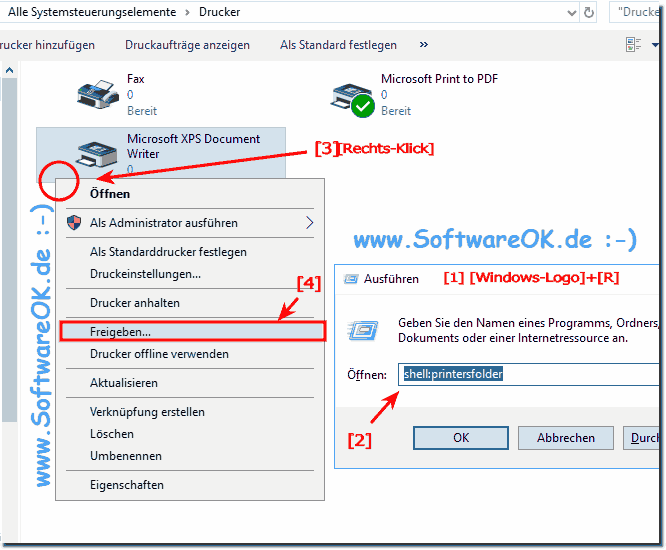
Task: Click the Ausführen dialog title icon
Action: tap(351, 279)
